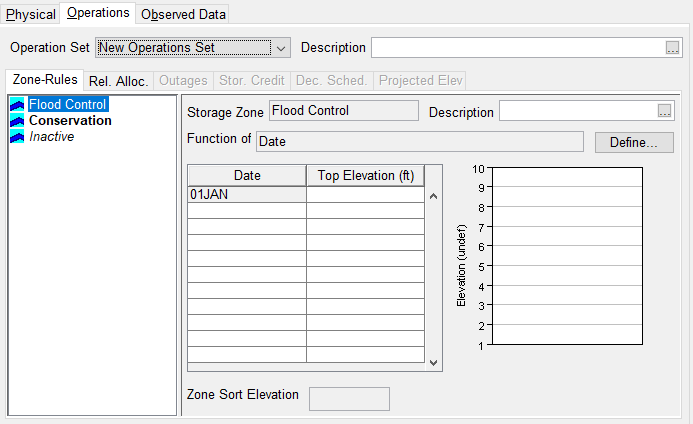Click the Define... button
The height and width of the screenshot is (424, 693).
634,142
